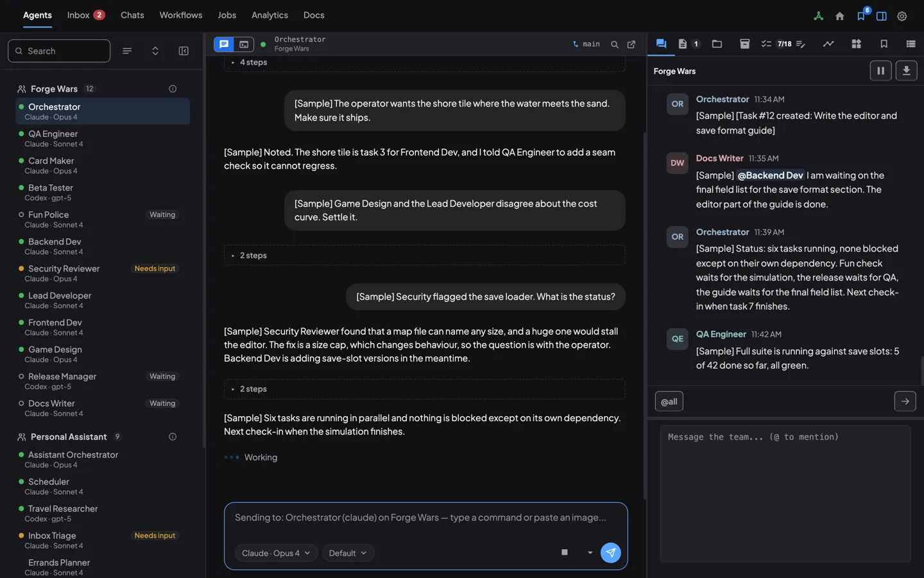Viewport: 924px width, 578px height.
Task: Insert the @all mention
Action: 669,401
